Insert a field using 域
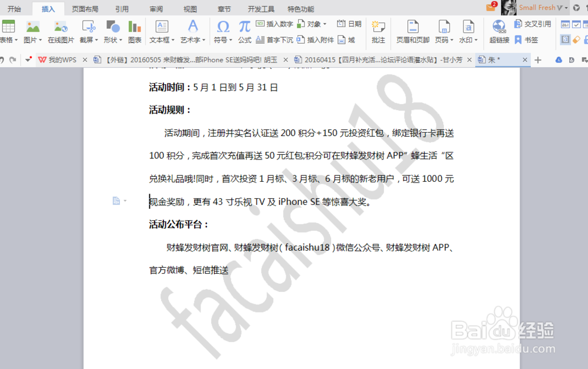This screenshot has height=369, width=588. tap(346, 40)
